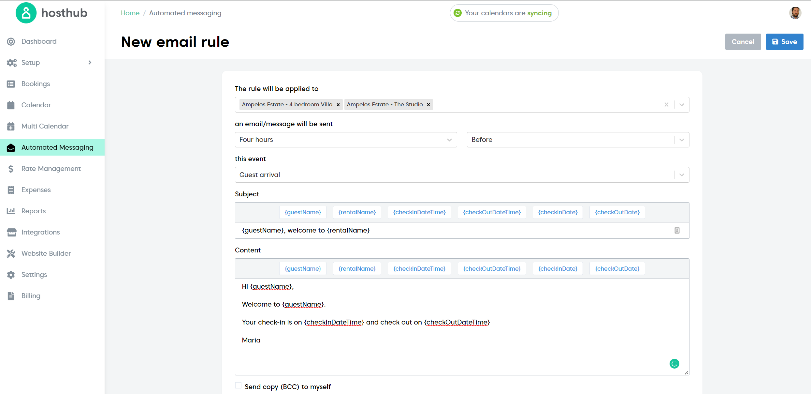Click the Home breadcrumb link
The height and width of the screenshot is (394, 811).
pos(130,13)
